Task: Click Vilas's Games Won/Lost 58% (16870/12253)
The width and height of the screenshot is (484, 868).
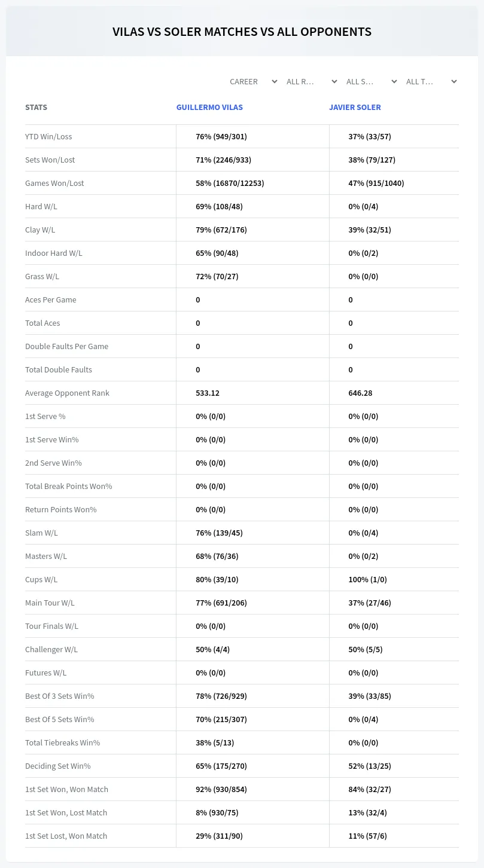Action: tap(230, 184)
